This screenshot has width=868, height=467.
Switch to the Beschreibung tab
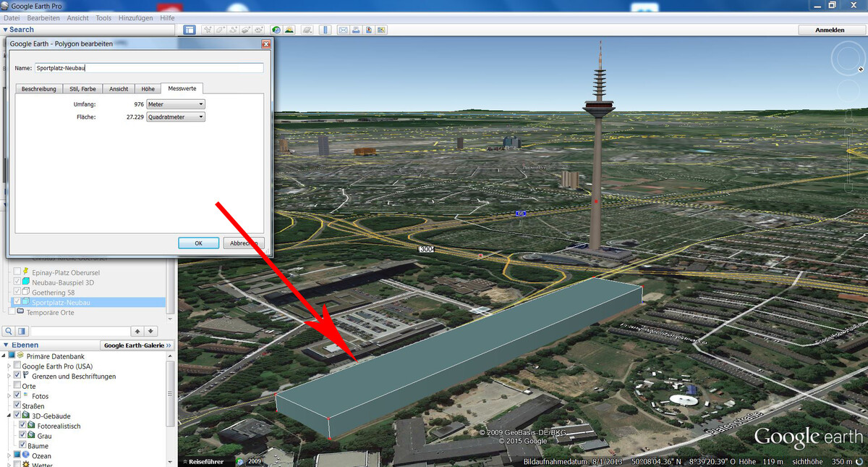[x=39, y=88]
